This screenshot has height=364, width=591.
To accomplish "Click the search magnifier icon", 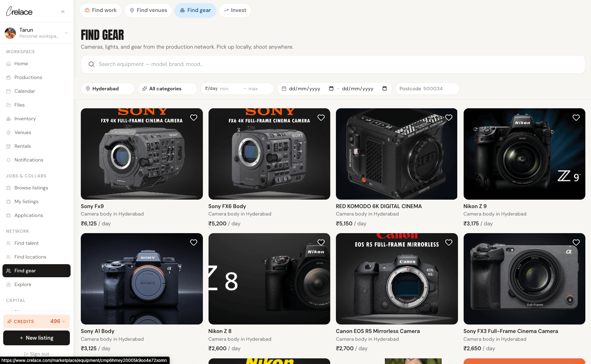I will coord(91,64).
